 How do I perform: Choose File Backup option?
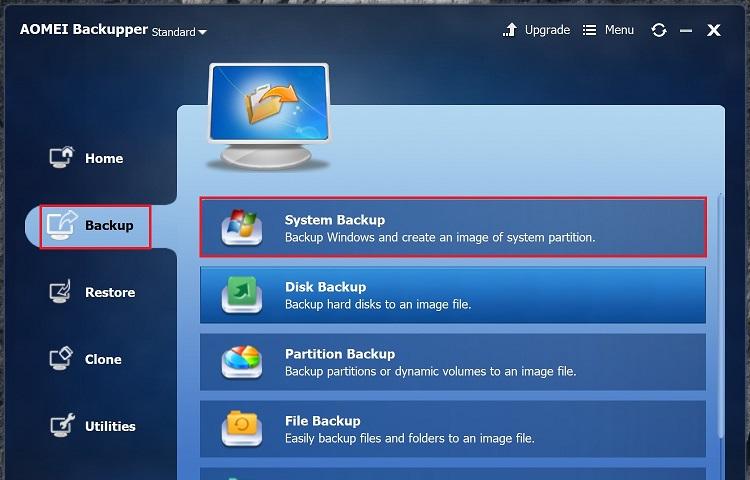[x=452, y=429]
